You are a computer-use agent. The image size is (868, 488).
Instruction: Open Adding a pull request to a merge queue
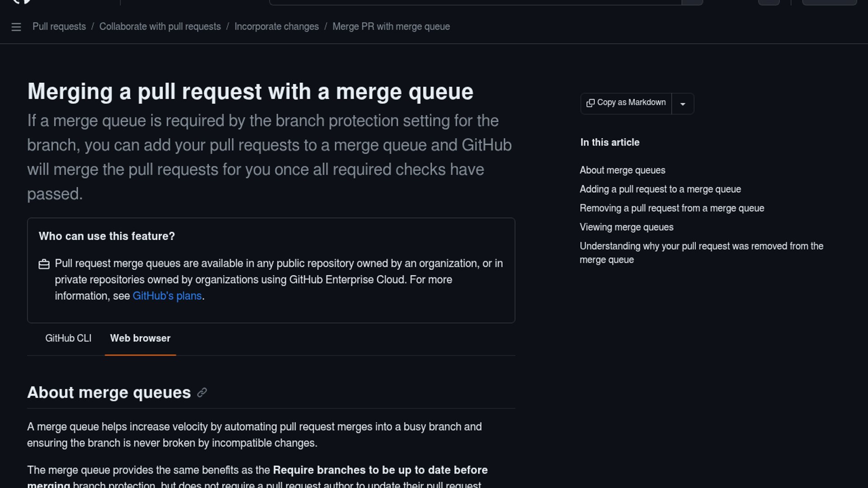(660, 189)
